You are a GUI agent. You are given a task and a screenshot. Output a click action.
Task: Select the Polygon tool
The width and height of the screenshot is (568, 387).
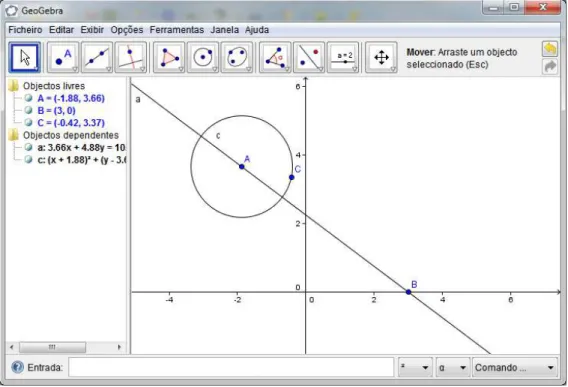(169, 58)
